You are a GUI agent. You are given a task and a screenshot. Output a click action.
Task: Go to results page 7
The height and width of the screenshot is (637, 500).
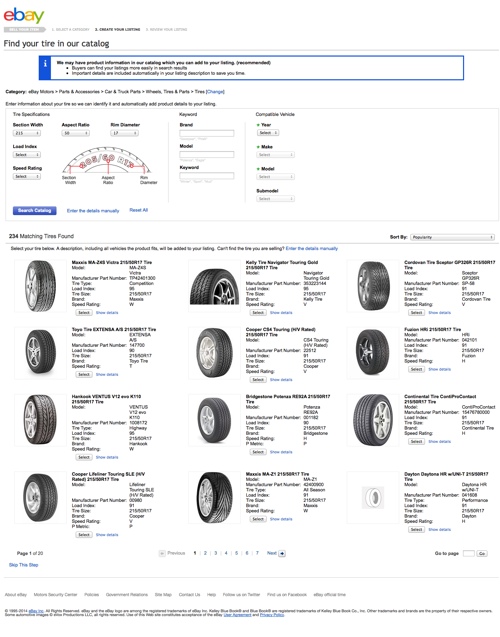coord(257,553)
